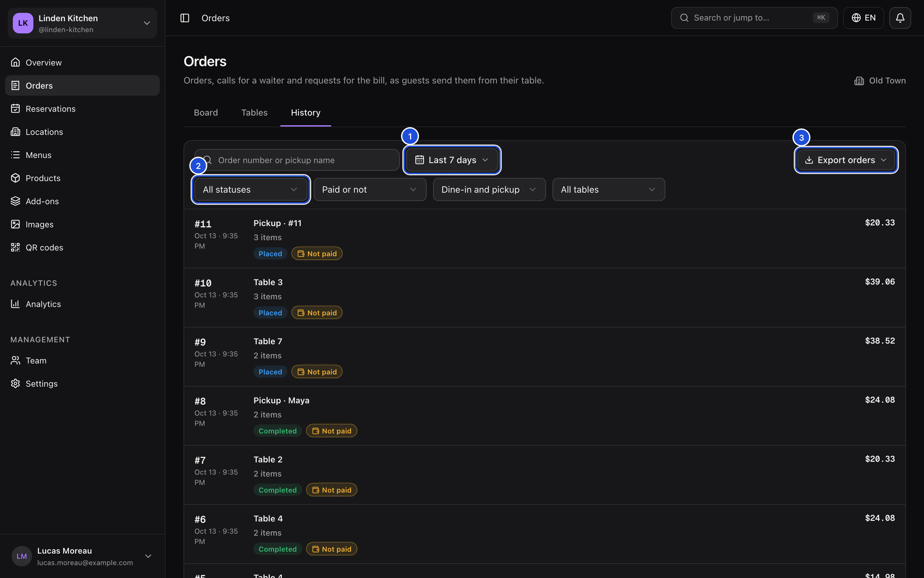Switch to the Tables tab
Image resolution: width=924 pixels, height=578 pixels.
254,113
